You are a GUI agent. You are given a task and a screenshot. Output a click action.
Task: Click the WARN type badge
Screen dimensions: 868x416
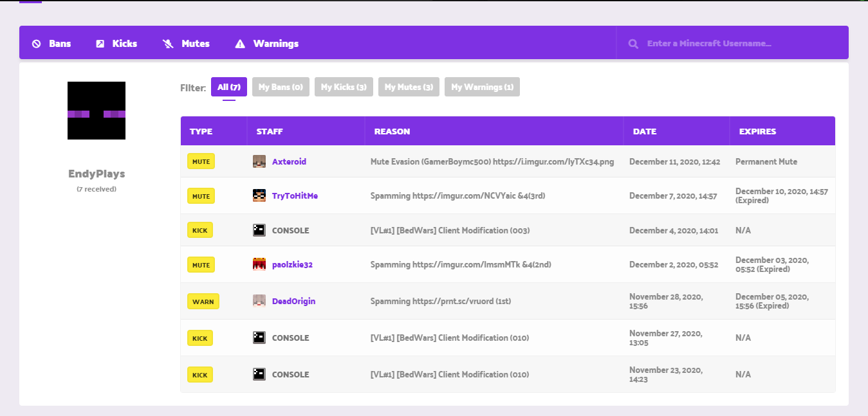203,301
